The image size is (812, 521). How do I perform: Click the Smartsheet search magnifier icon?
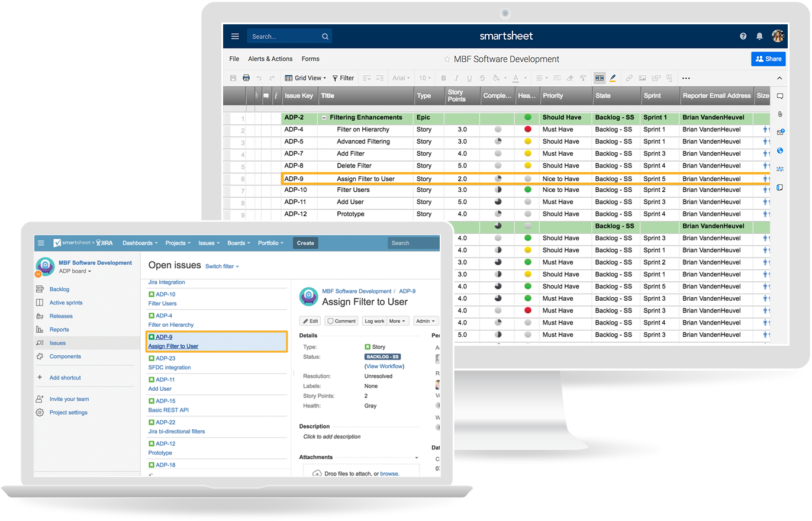(x=325, y=36)
